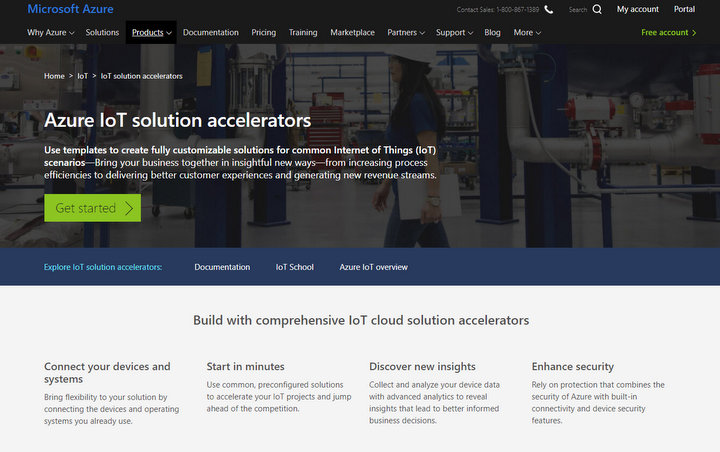Expand the Why Azure dropdown
Image resolution: width=720 pixels, height=452 pixels.
pos(51,33)
